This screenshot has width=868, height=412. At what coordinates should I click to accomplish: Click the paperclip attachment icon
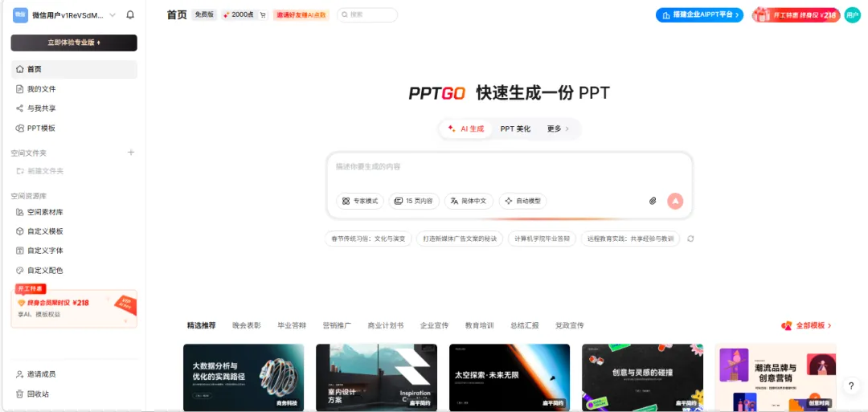653,201
